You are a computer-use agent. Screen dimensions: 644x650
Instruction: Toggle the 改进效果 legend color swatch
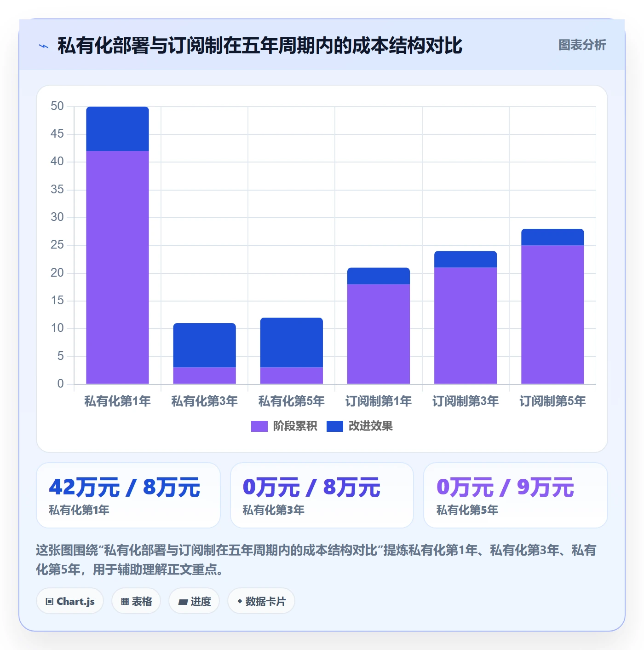point(334,426)
